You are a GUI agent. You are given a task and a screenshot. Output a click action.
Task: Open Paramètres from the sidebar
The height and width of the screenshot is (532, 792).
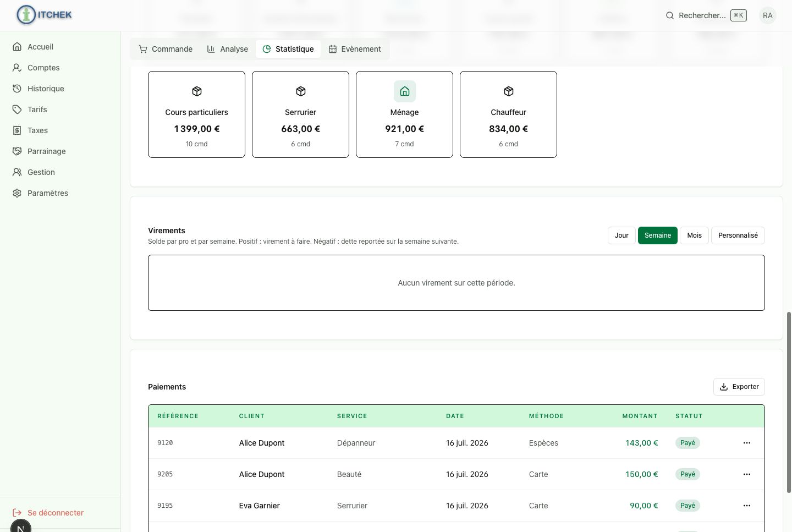click(x=61, y=193)
